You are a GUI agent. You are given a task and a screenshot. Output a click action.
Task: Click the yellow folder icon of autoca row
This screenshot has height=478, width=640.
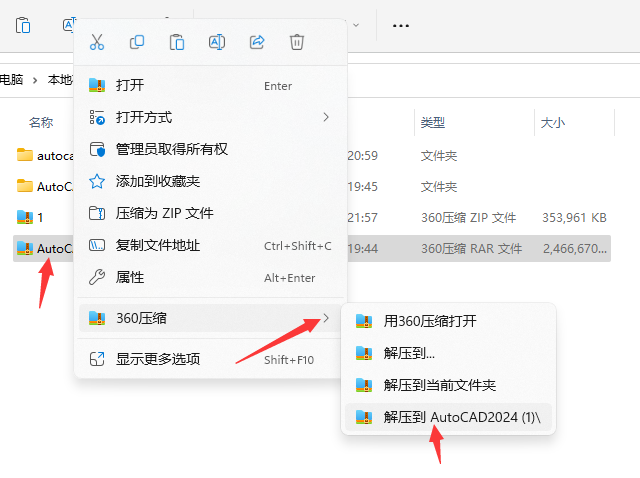pos(25,155)
